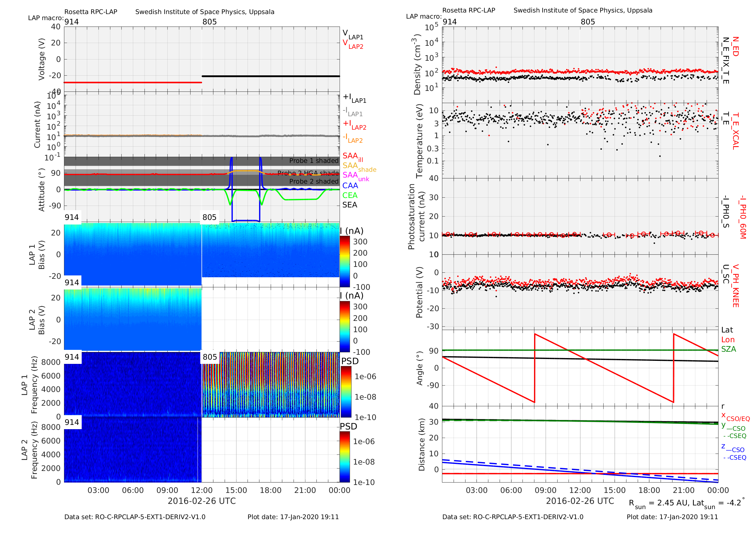Click the 'Angle (°)' axis label
Viewport: 756px width, 535px height.
coord(419,368)
